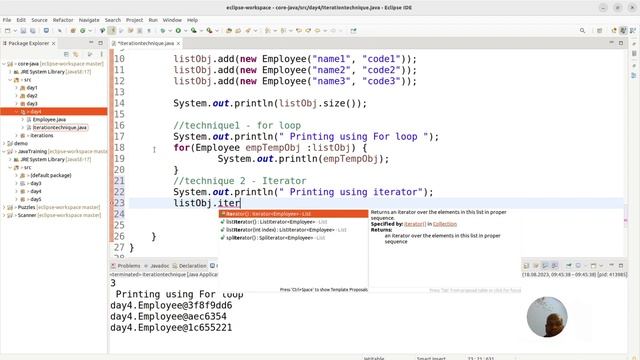Choose listIterator(int index) proposal
The width and height of the screenshot is (640, 360).
(293, 230)
